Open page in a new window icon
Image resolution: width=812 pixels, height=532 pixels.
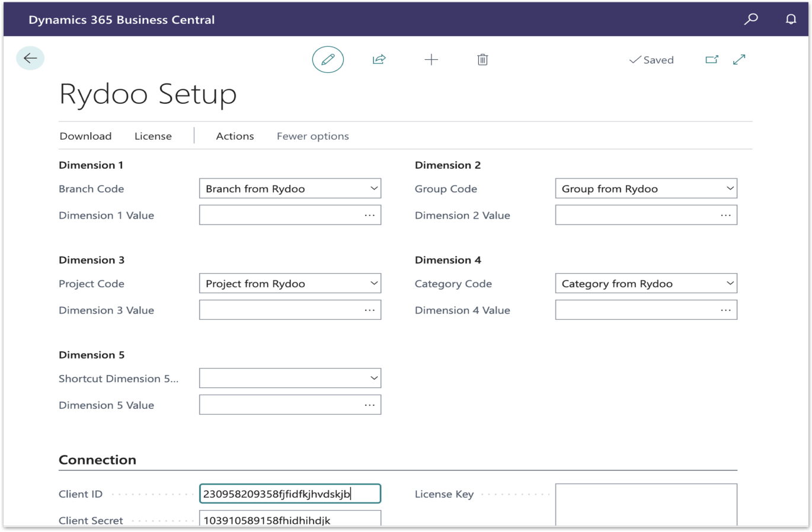711,59
